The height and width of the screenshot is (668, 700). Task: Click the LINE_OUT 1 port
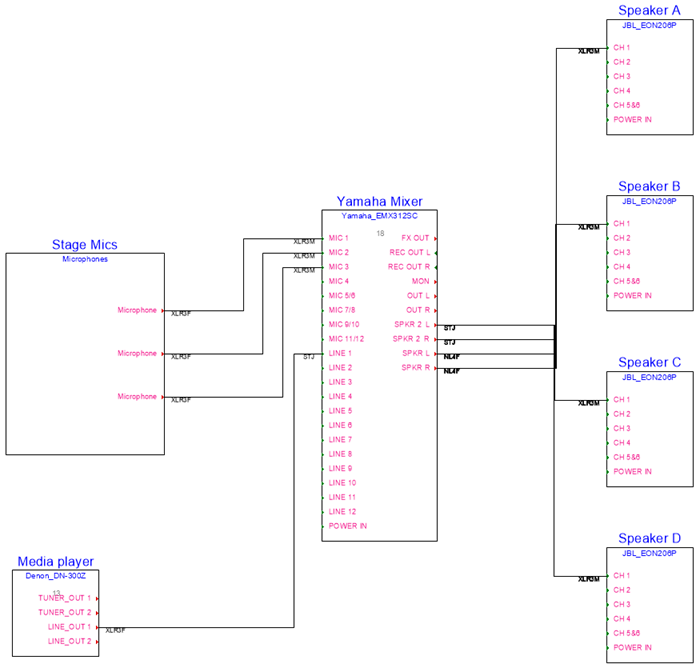(70, 627)
